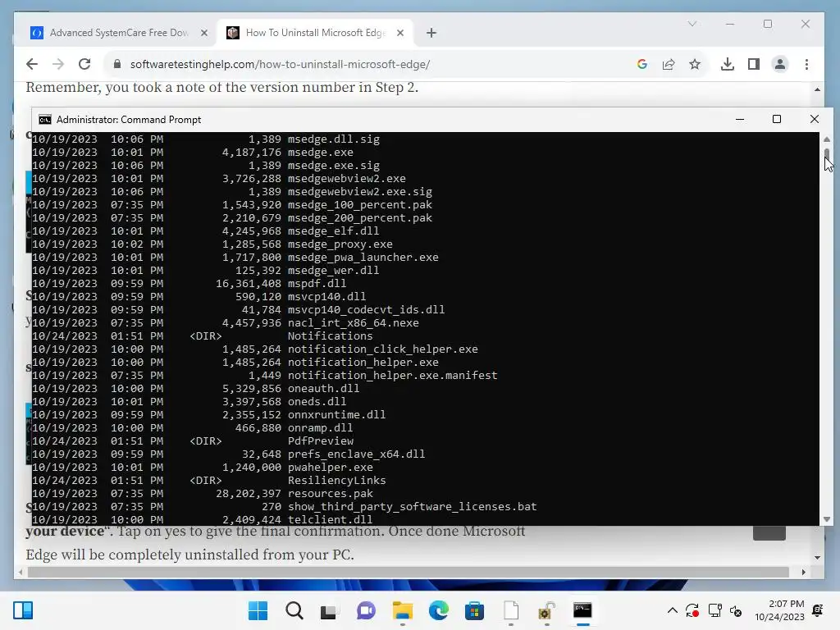The image size is (840, 630).
Task: Share this page using the share icon
Action: coord(668,64)
